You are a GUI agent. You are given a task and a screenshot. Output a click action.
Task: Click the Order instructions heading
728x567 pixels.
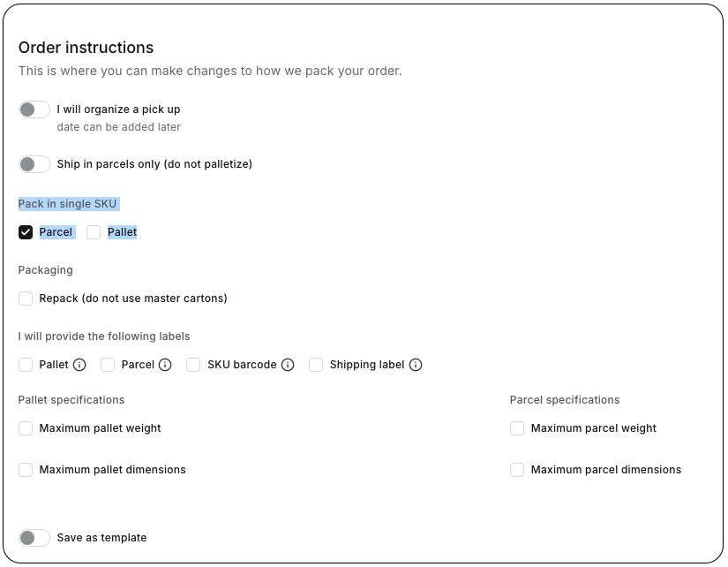coord(86,48)
